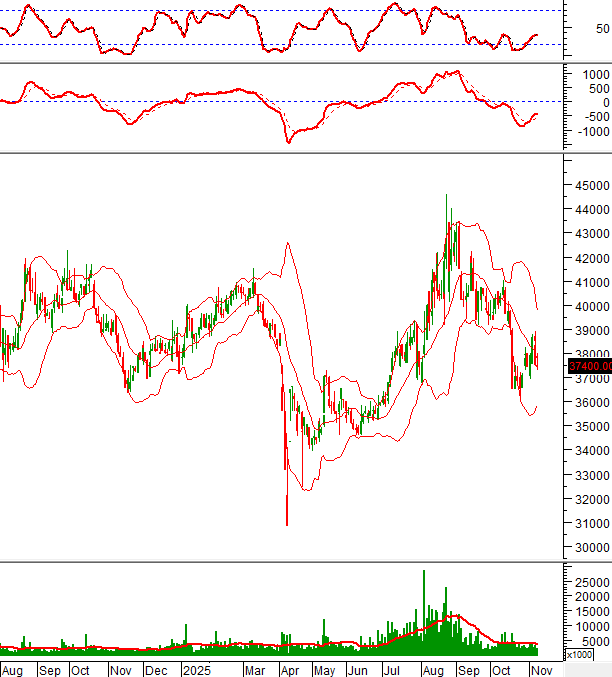Select the Dec label on the time axis
The height and width of the screenshot is (677, 612).
(x=157, y=668)
